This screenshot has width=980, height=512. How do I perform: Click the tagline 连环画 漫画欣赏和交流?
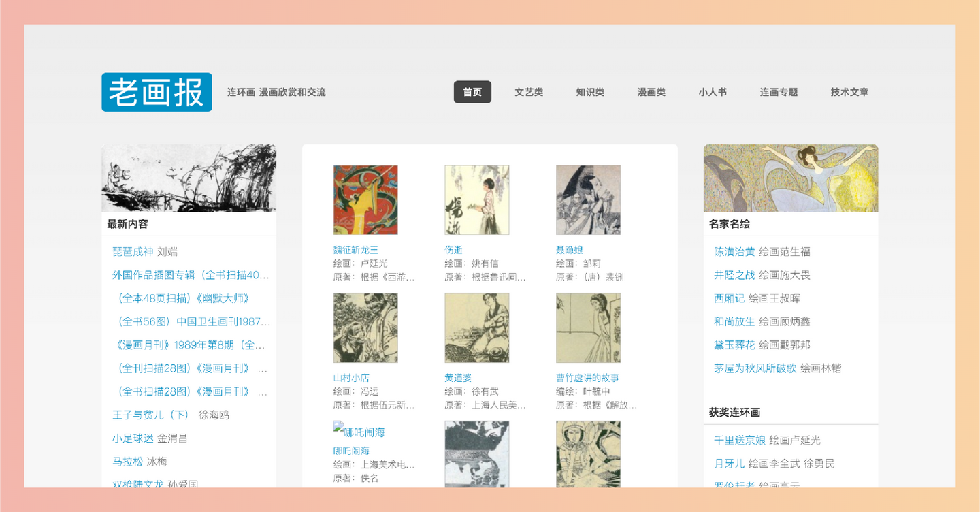pos(276,92)
